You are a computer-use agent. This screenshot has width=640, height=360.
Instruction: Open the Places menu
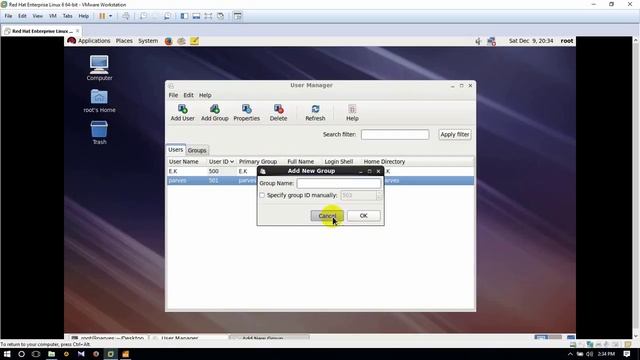point(124,41)
